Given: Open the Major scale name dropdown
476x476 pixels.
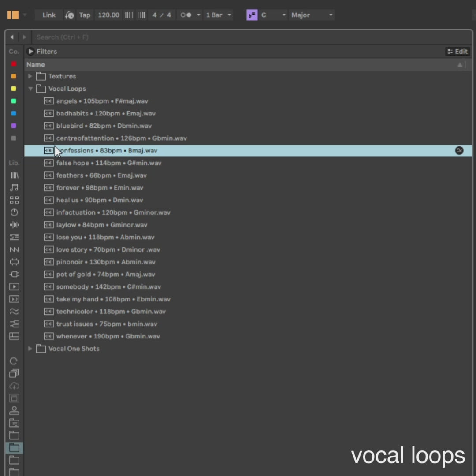Looking at the screenshot, I should coord(311,15).
